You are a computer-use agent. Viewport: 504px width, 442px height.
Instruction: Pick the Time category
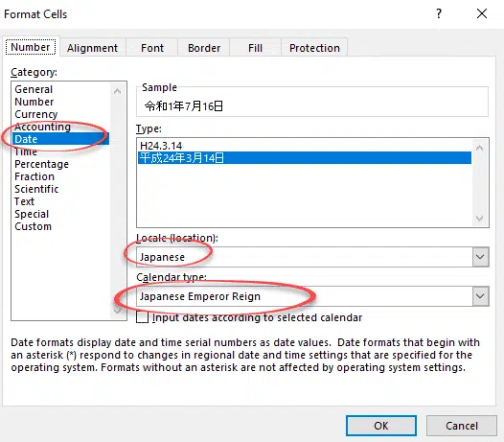[x=26, y=151]
